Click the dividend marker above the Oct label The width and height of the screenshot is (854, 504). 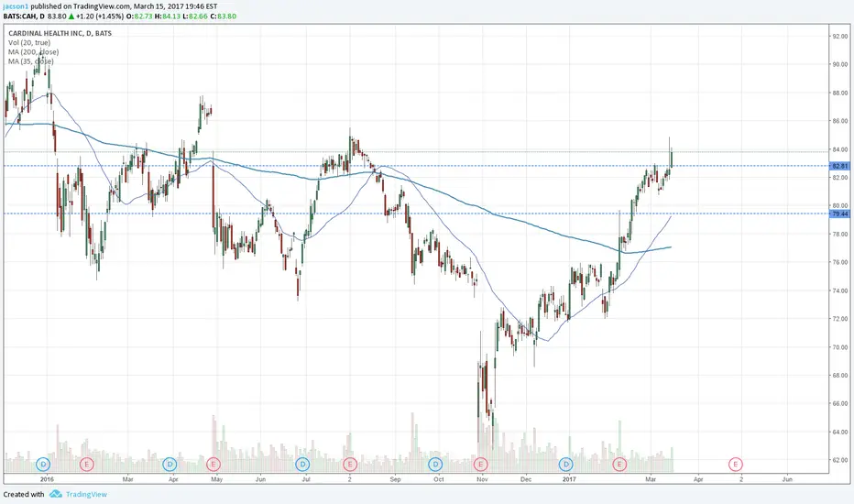coord(435,465)
